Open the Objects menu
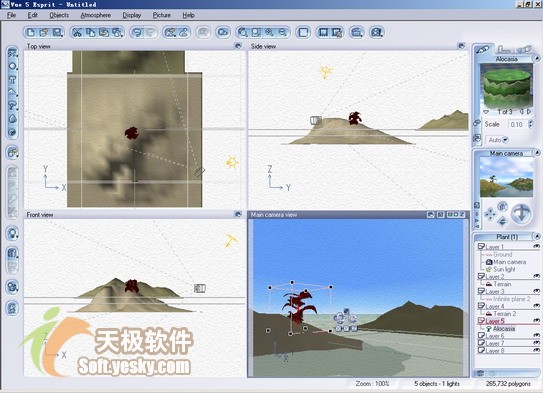Screen dimensions: 543x393 (x=59, y=15)
